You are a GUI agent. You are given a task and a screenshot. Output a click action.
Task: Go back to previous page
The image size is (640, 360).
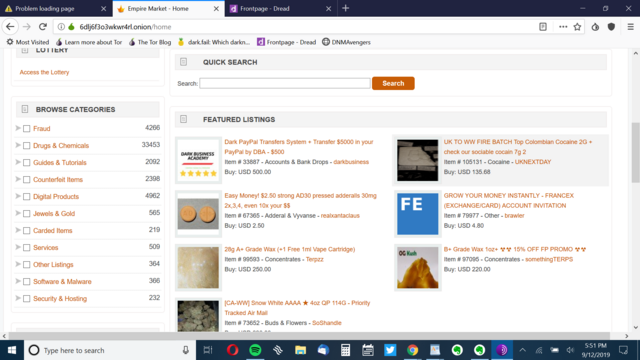click(10, 27)
